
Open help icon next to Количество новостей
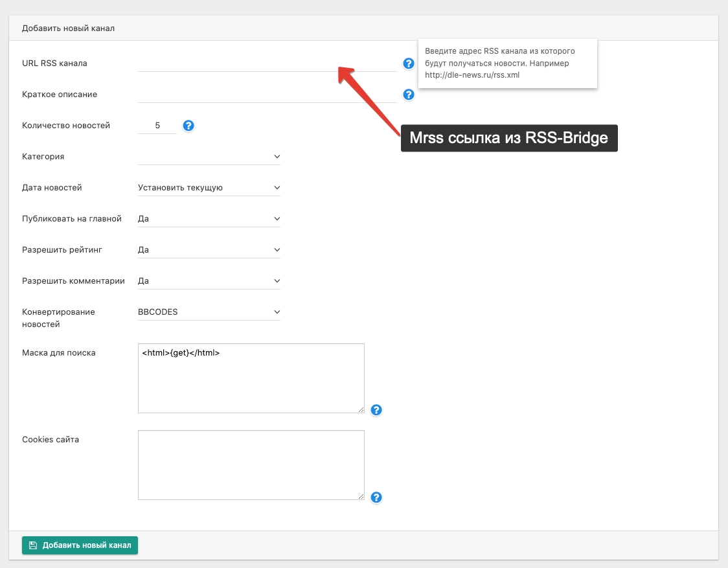188,126
